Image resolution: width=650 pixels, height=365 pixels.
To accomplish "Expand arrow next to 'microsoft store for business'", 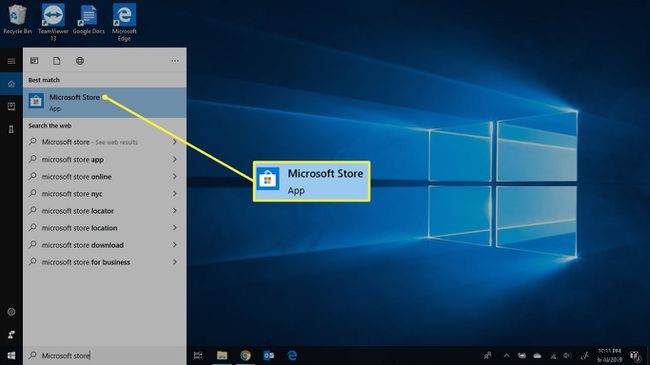I will (x=175, y=262).
